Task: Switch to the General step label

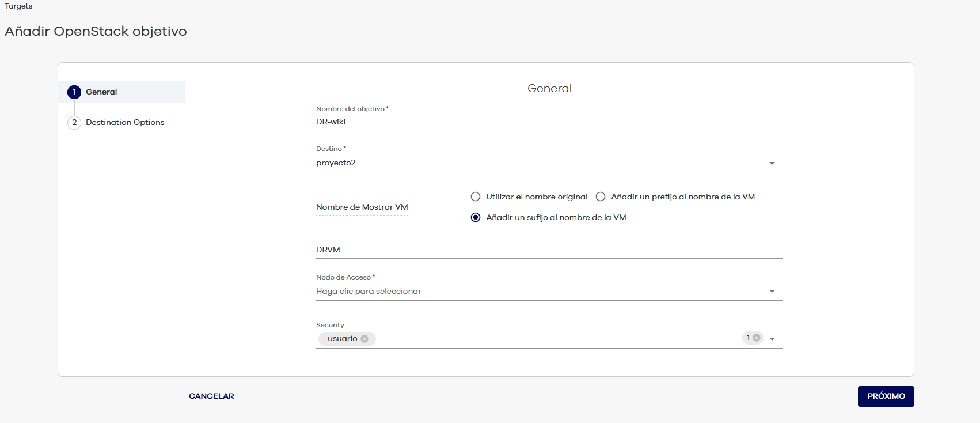Action: (x=101, y=92)
